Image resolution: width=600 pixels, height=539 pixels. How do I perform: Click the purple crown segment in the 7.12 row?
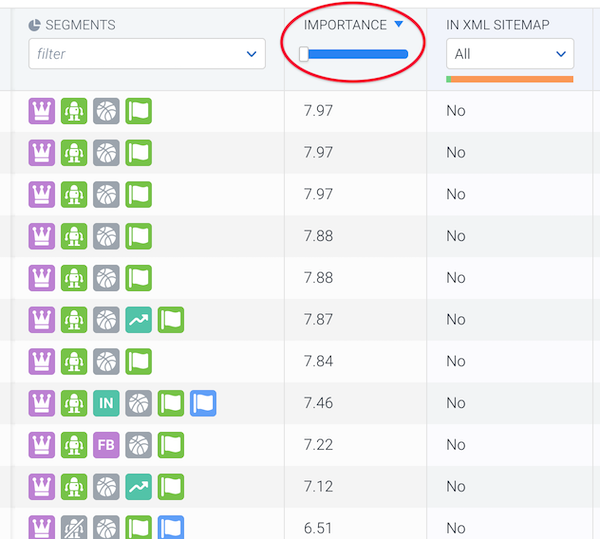(x=42, y=487)
